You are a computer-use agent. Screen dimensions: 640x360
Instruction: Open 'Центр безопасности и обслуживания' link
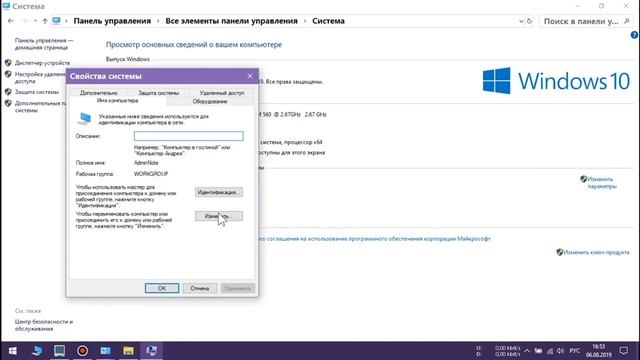coord(44,325)
